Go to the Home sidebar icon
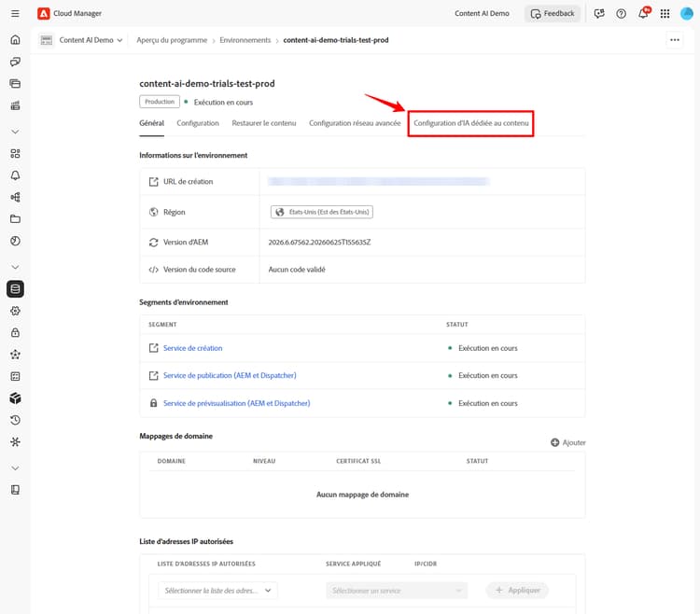This screenshot has width=700, height=614. point(15,40)
